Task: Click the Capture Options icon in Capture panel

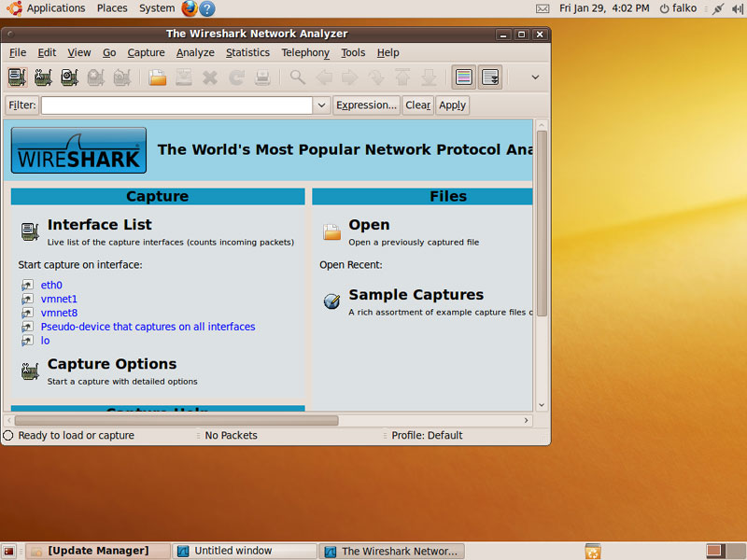Action: (30, 371)
